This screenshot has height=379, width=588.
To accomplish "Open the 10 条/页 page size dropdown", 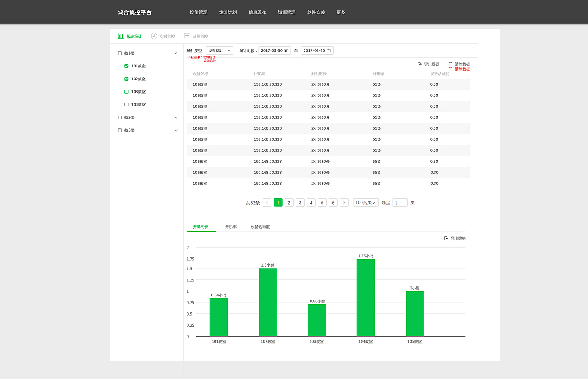I will (x=366, y=202).
